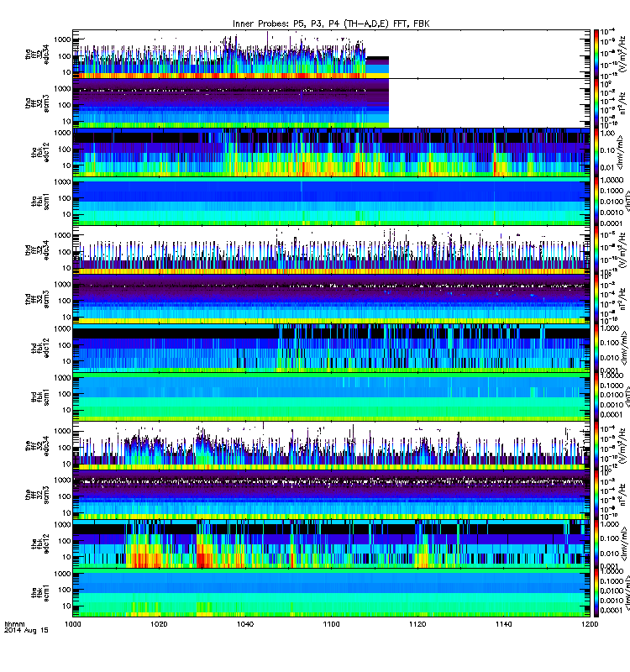Viewport: 630px width, 672px height.
Task: Click the color bar of thd fbk edc12 panel
Action: 596,348
